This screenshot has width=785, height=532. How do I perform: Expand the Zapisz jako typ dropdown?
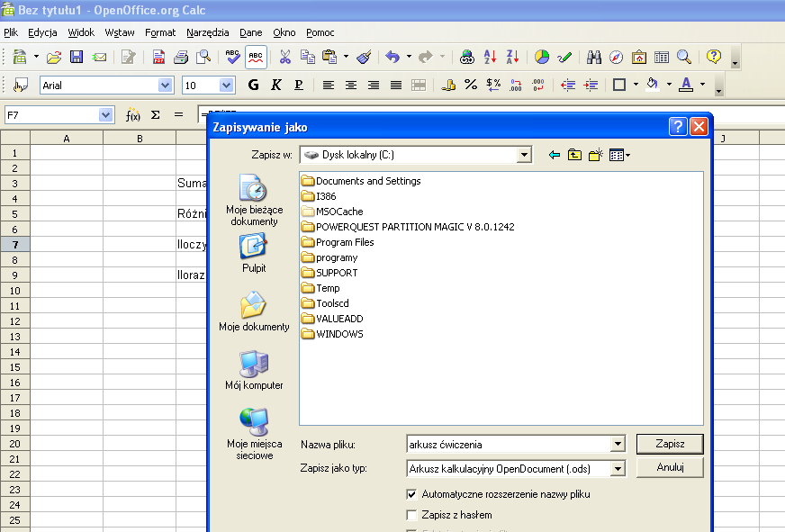pyautogui.click(x=618, y=468)
